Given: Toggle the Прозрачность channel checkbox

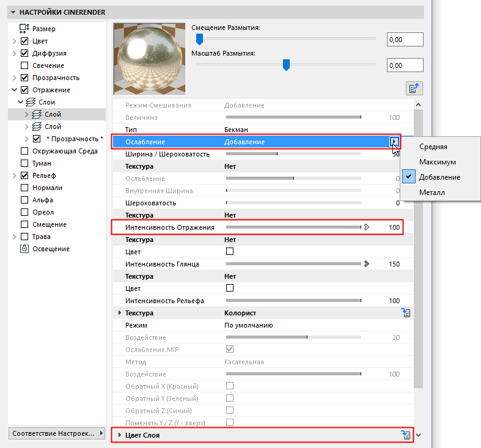Looking at the screenshot, I should click(24, 78).
